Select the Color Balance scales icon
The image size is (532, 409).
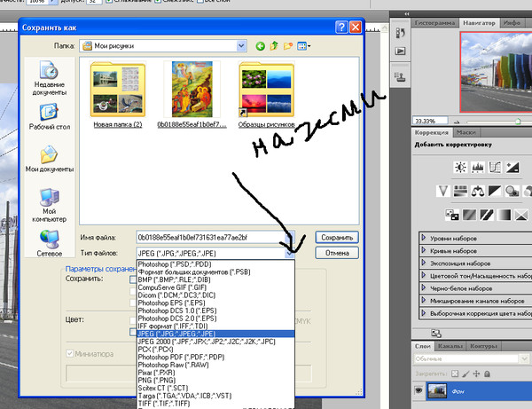click(x=478, y=191)
